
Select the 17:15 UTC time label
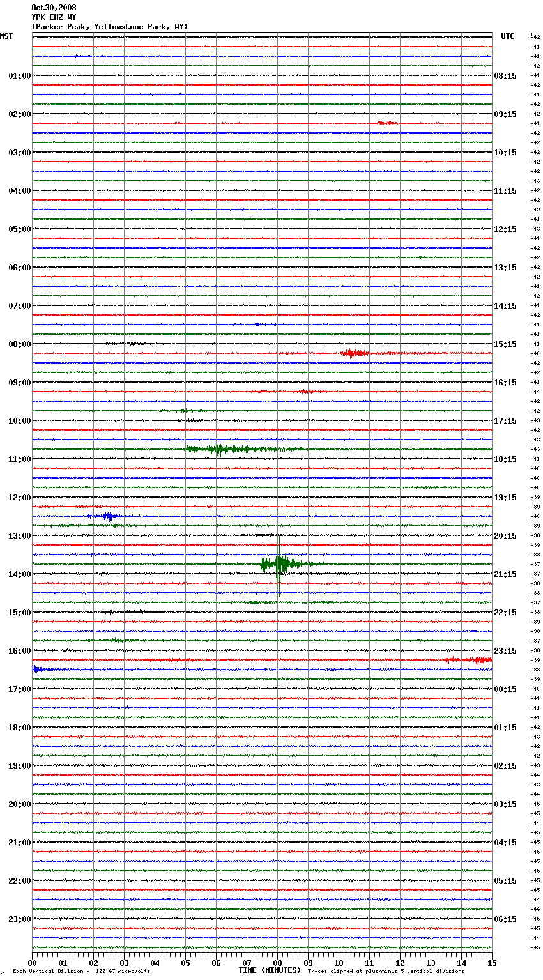click(505, 421)
